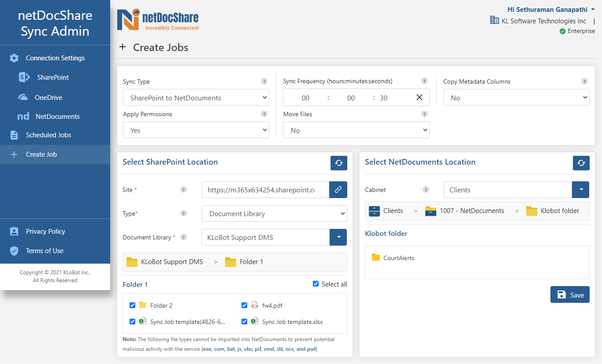Click the Scheduled Jobs document icon
This screenshot has height=364, width=602.
pos(14,135)
